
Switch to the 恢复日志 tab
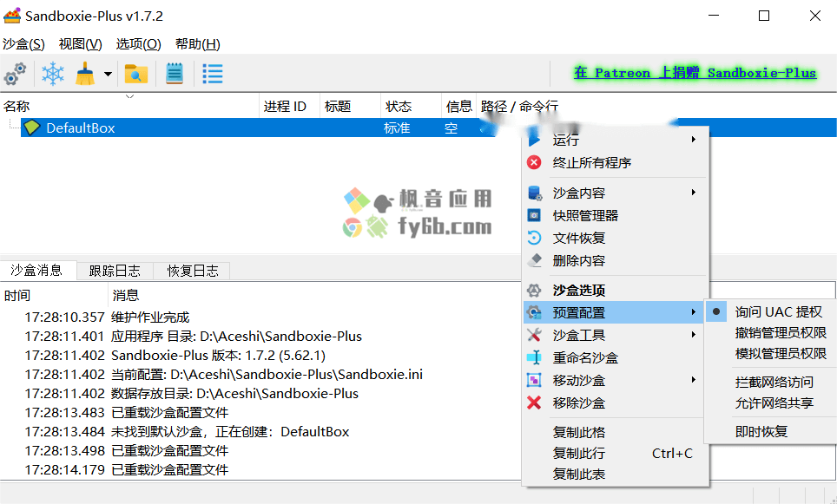(x=193, y=271)
